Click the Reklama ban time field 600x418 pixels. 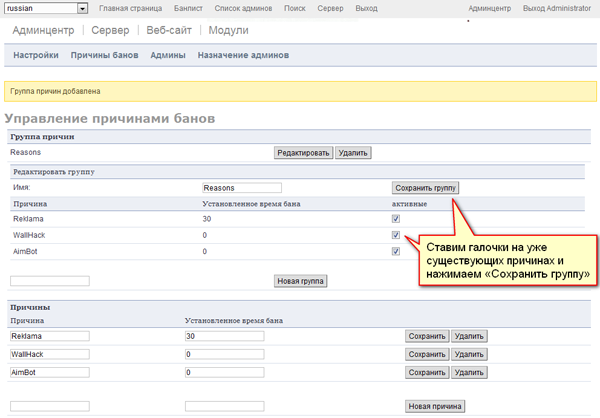click(224, 337)
